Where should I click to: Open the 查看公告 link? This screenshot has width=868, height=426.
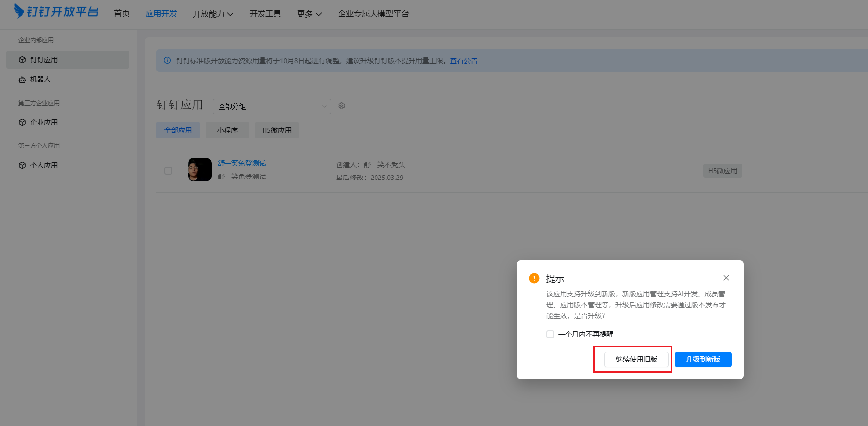464,61
